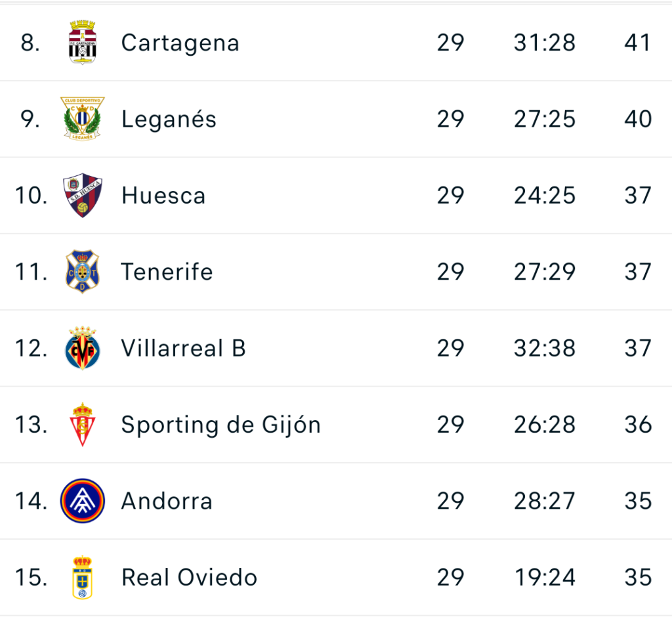Click Real Oviedo's 19:24 goal record
The width and height of the screenshot is (672, 623).
point(545,577)
